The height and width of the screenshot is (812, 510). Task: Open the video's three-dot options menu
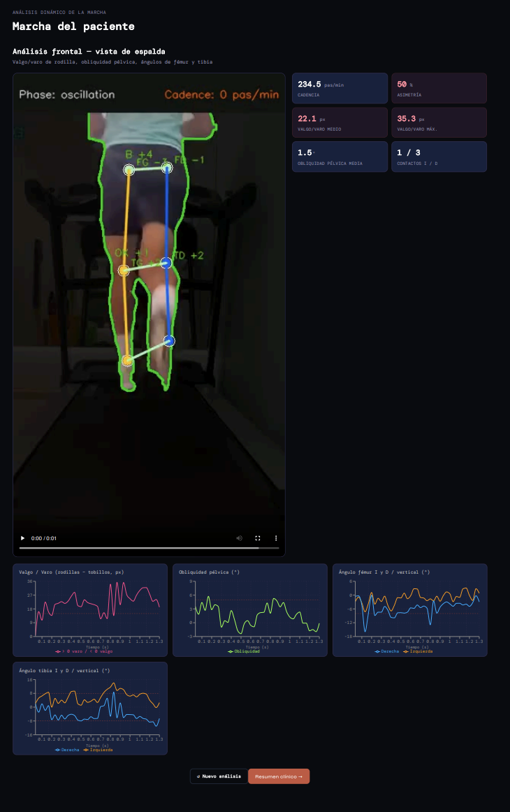[x=276, y=538]
